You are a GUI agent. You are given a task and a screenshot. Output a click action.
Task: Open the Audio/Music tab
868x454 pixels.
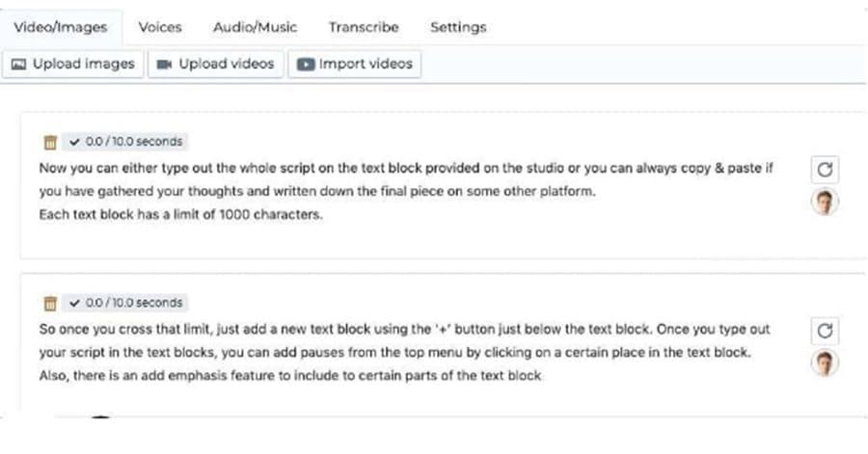tap(256, 27)
